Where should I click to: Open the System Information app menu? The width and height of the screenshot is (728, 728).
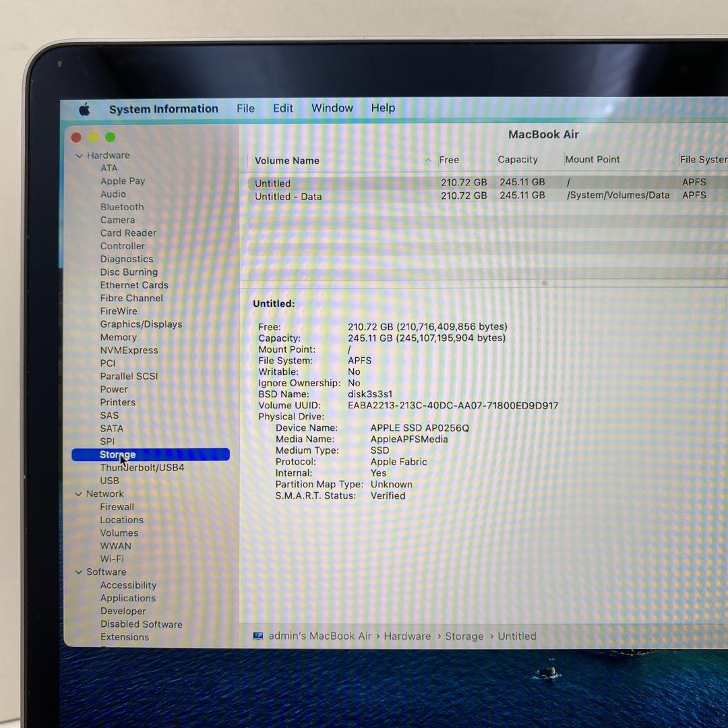(163, 109)
